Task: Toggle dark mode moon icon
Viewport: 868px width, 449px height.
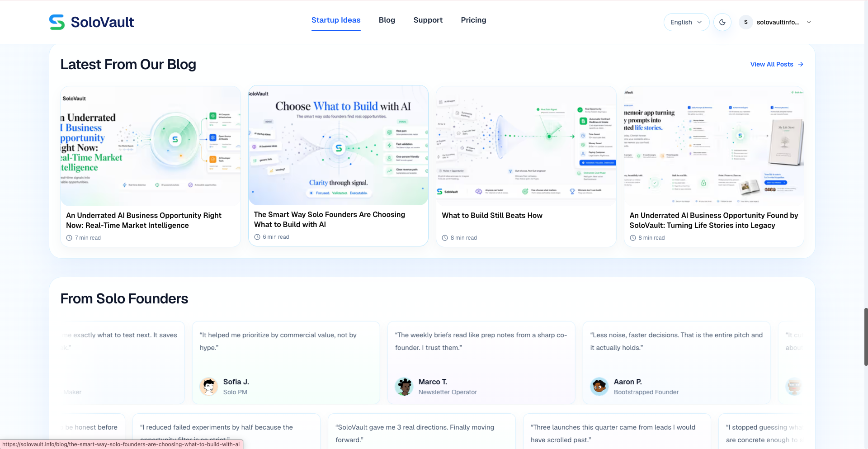Action: tap(722, 22)
